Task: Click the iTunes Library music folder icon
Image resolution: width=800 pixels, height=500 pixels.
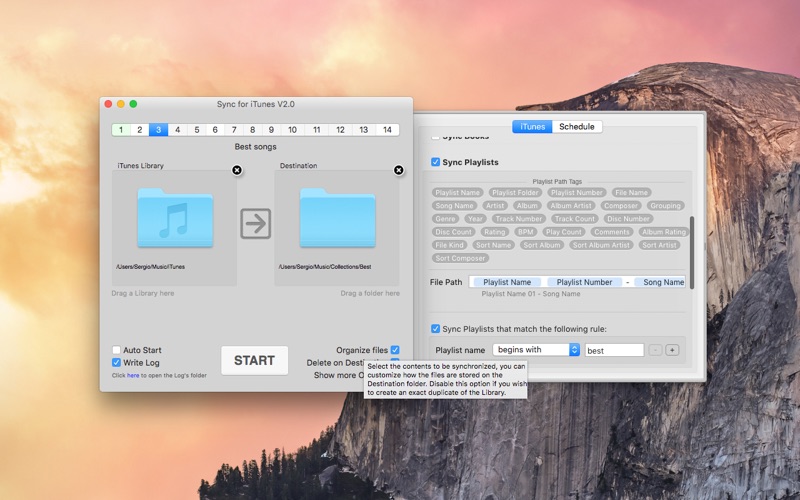Action: pos(175,218)
